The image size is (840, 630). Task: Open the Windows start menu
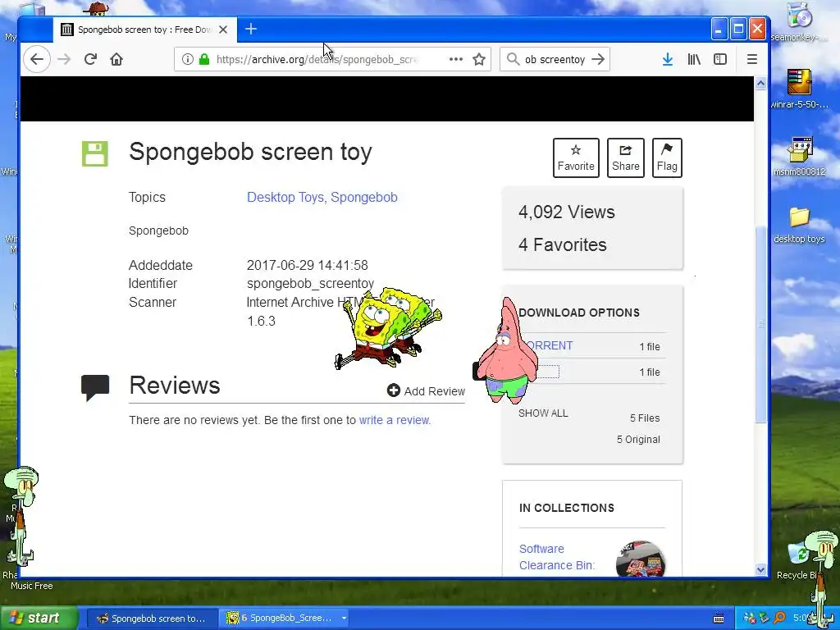(39, 618)
